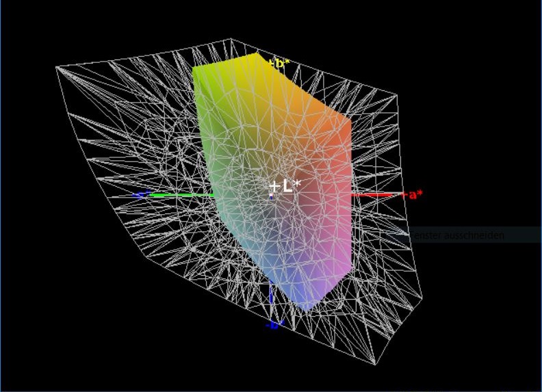The height and width of the screenshot is (392, 542).
Task: Click the +L* axis label at center
Action: (285, 186)
